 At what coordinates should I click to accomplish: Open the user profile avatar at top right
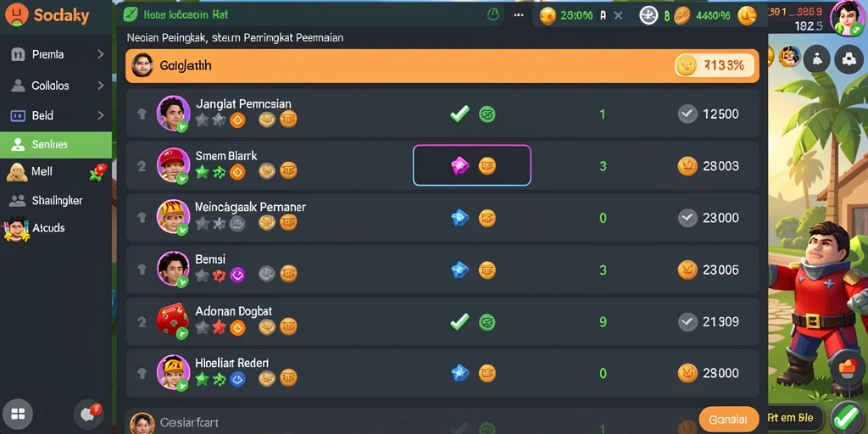coord(847,17)
